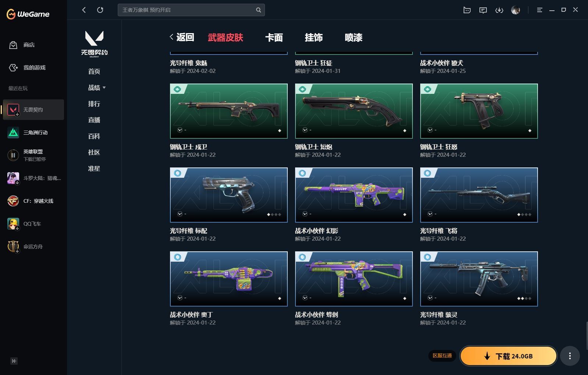This screenshot has height=375, width=588.
Task: Switch to the 喷漆 tab
Action: [x=353, y=38]
